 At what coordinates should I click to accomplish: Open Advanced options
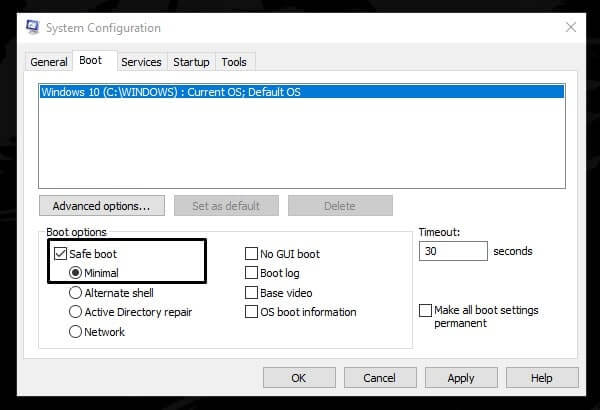point(102,206)
